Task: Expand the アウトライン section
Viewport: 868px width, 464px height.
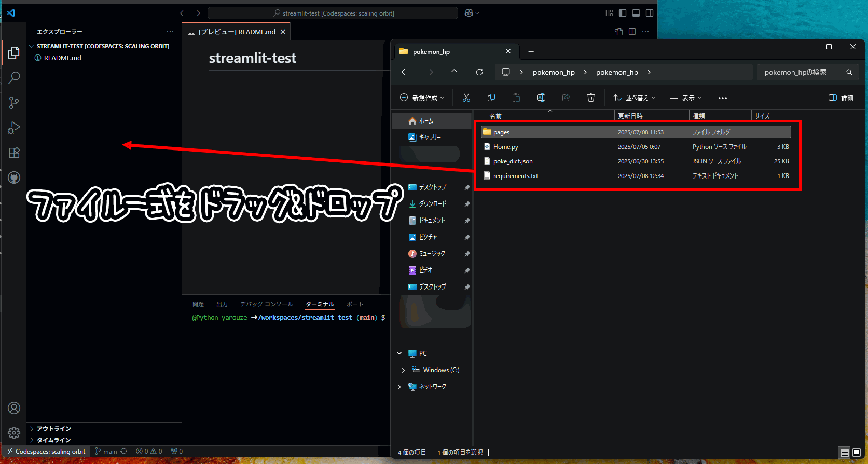Action: (104, 428)
